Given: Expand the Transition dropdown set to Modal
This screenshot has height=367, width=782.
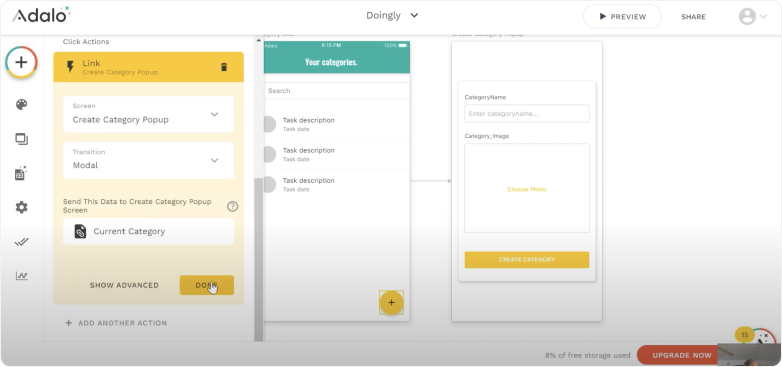Looking at the screenshot, I should [x=149, y=160].
